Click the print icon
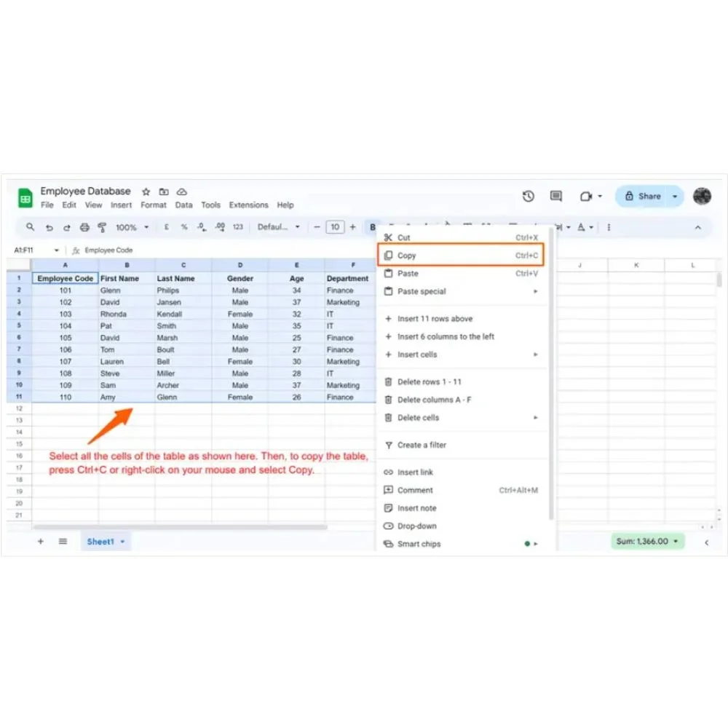 click(x=84, y=227)
